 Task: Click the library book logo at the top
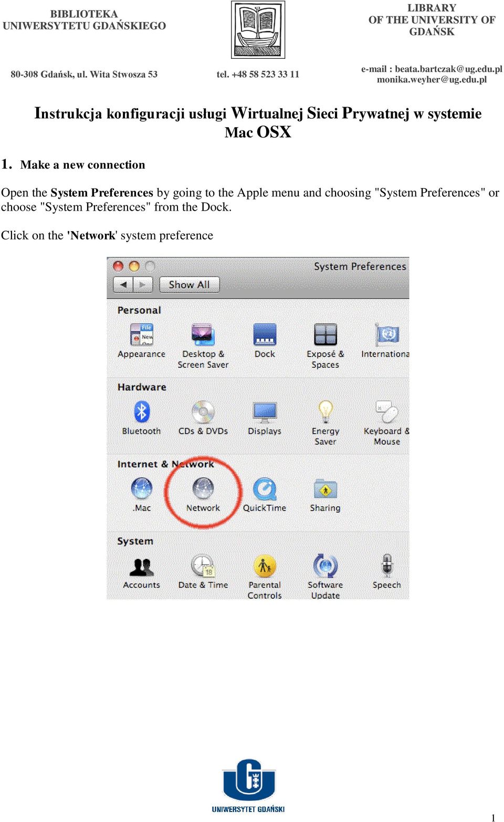tap(258, 29)
